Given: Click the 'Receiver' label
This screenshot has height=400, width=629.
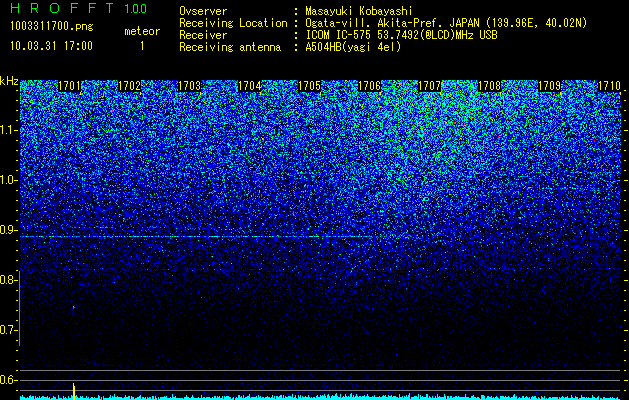Looking at the screenshot, I should coord(203,35).
